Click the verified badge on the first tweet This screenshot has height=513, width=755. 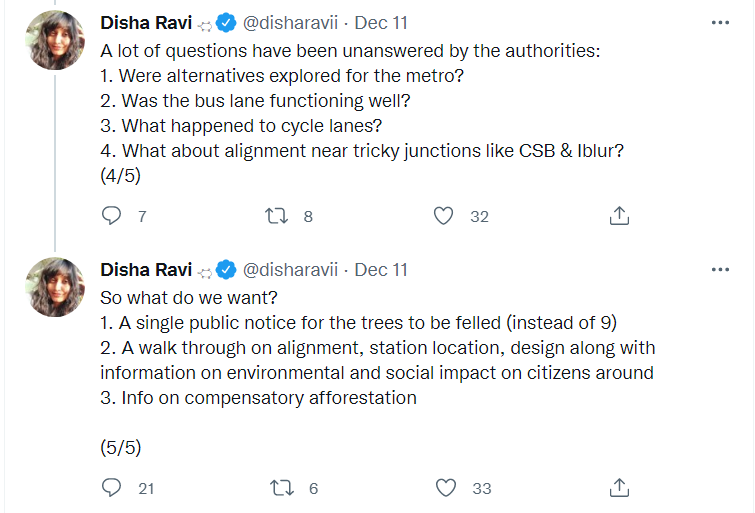[227, 22]
